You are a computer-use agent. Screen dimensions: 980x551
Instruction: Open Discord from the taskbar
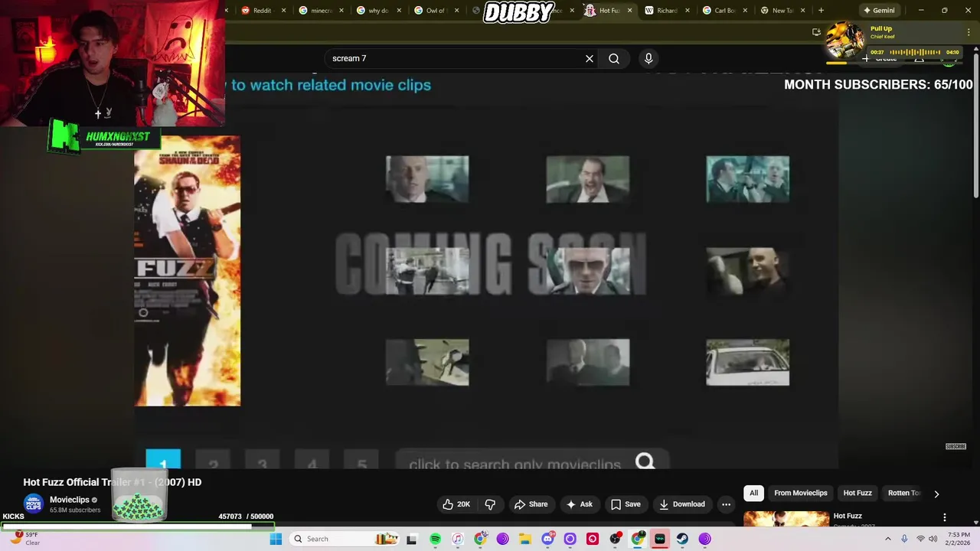547,539
